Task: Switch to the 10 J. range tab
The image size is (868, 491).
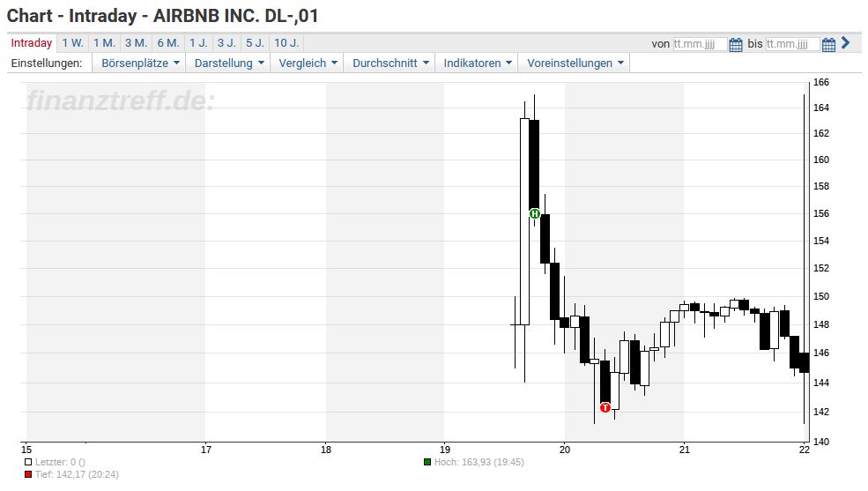Action: (286, 43)
